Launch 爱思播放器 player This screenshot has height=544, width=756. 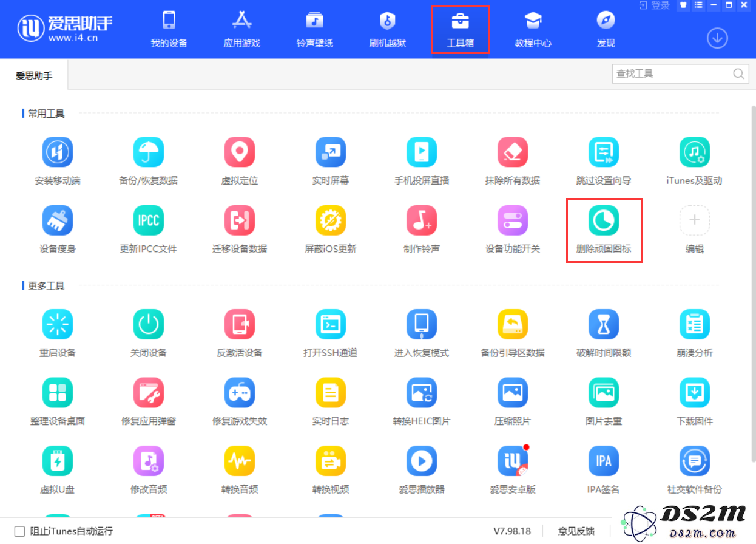[422, 470]
